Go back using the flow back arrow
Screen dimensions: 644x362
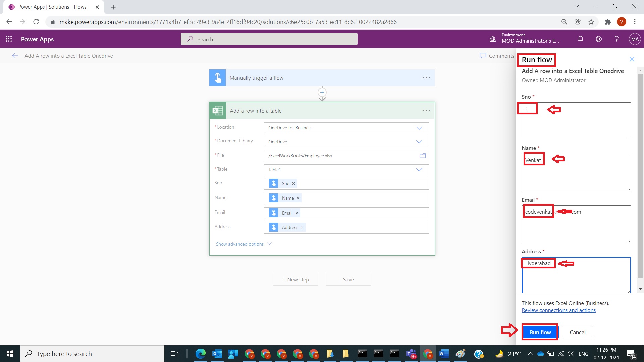click(15, 56)
